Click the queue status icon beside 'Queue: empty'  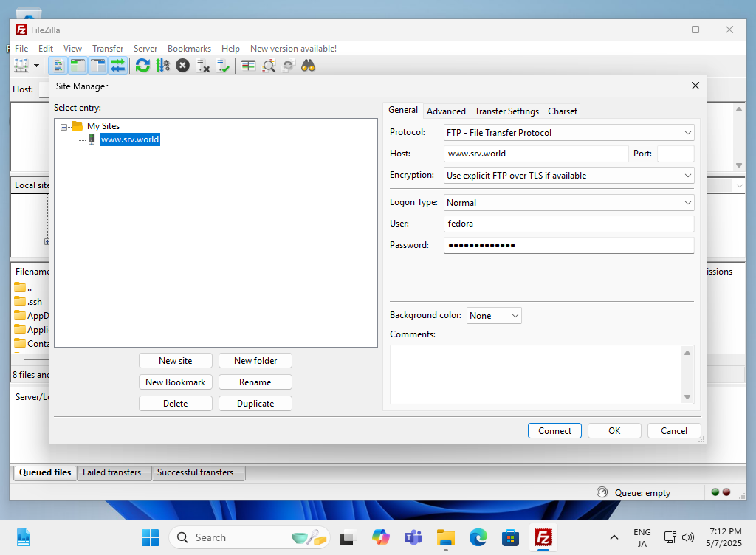click(602, 492)
